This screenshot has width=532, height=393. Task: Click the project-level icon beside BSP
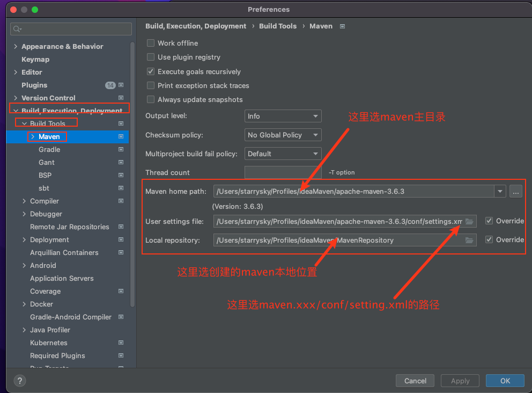[x=121, y=175]
